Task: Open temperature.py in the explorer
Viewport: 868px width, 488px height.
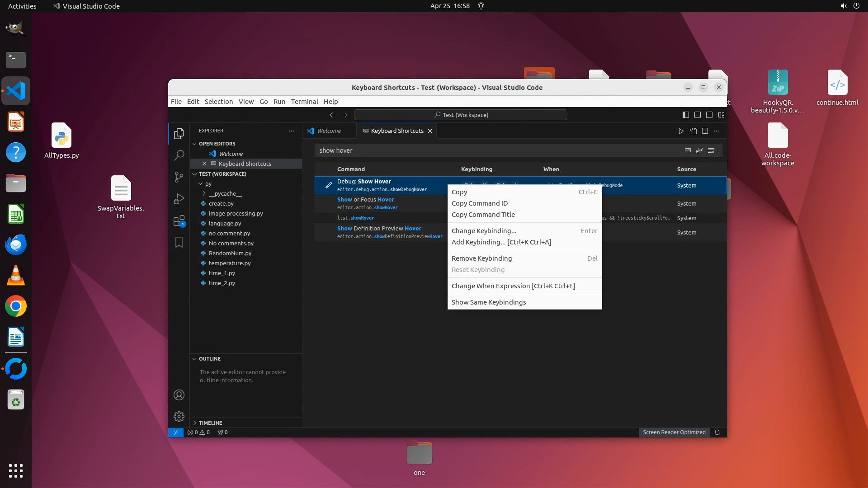Action: pos(229,263)
